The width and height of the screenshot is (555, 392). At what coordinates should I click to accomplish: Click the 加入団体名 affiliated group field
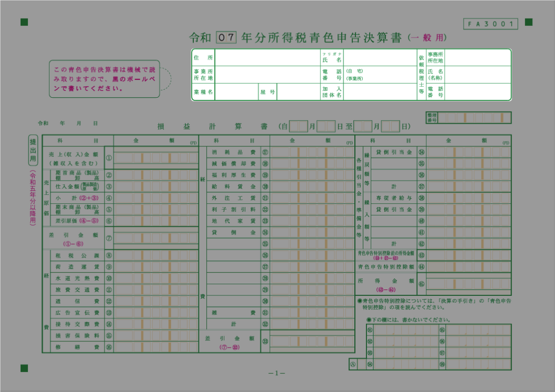click(380, 92)
